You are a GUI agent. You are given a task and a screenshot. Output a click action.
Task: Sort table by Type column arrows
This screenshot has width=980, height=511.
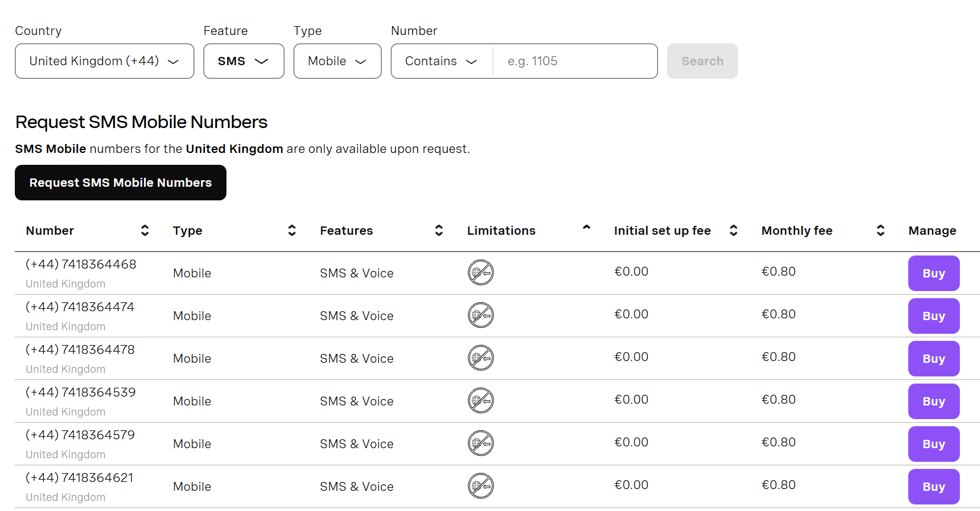click(292, 231)
